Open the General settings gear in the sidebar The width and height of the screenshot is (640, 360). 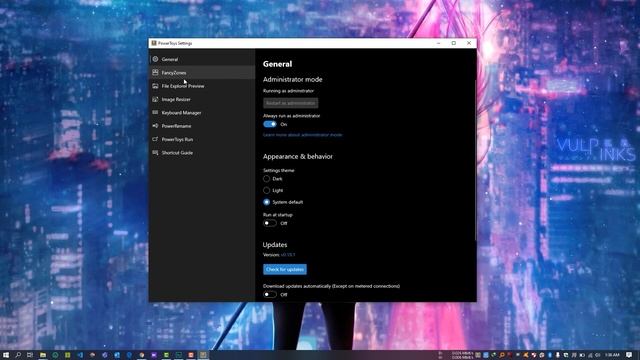(155, 59)
